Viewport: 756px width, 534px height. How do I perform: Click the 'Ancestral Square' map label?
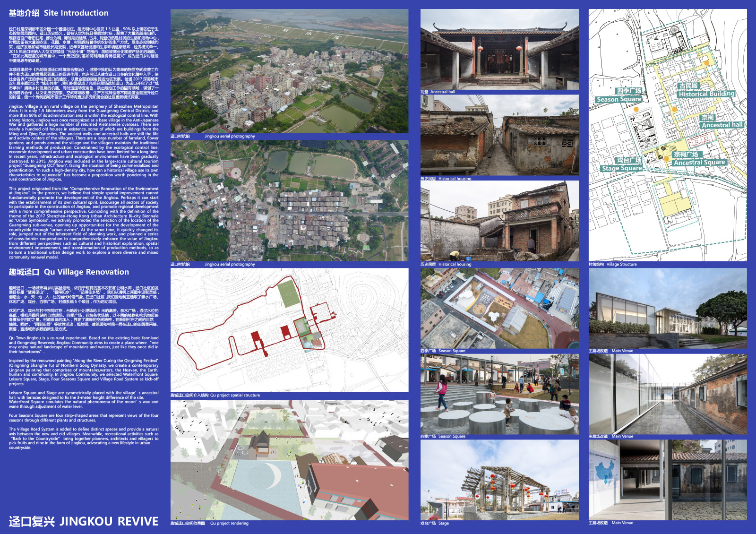click(699, 163)
